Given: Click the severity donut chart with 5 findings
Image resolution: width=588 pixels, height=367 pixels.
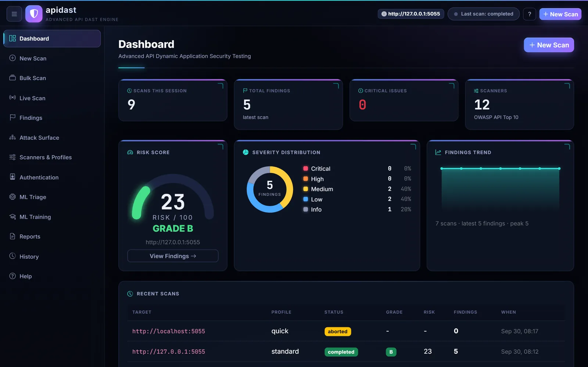Looking at the screenshot, I should coord(270,190).
